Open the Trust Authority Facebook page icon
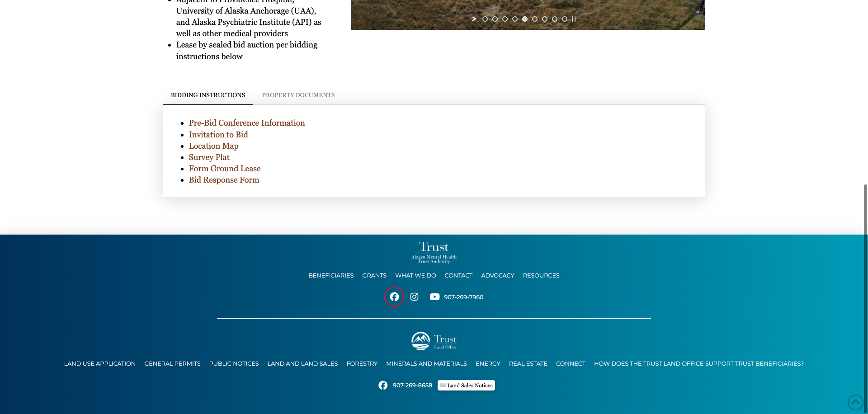868x414 pixels. tap(394, 297)
